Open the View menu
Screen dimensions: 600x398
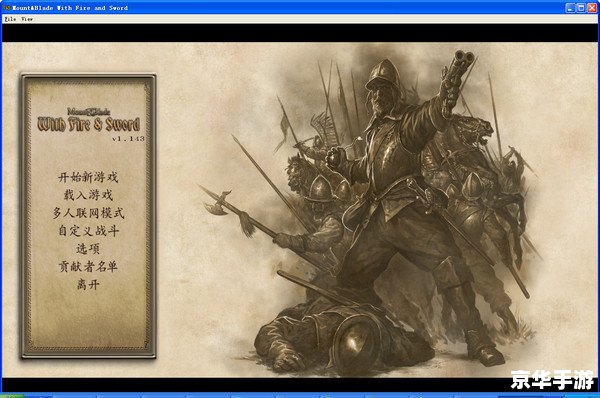[27, 19]
